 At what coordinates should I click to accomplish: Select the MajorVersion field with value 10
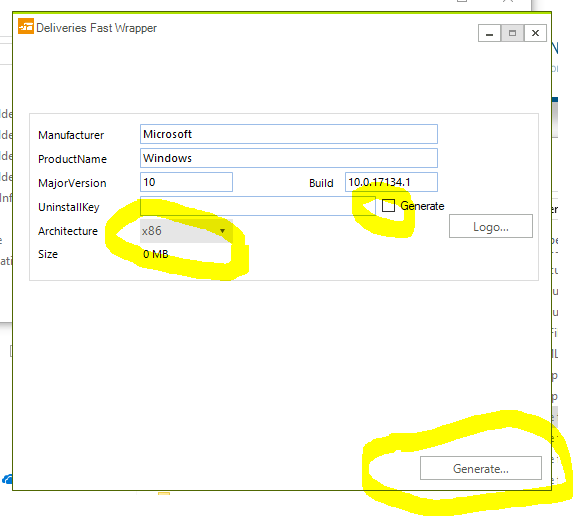point(186,182)
